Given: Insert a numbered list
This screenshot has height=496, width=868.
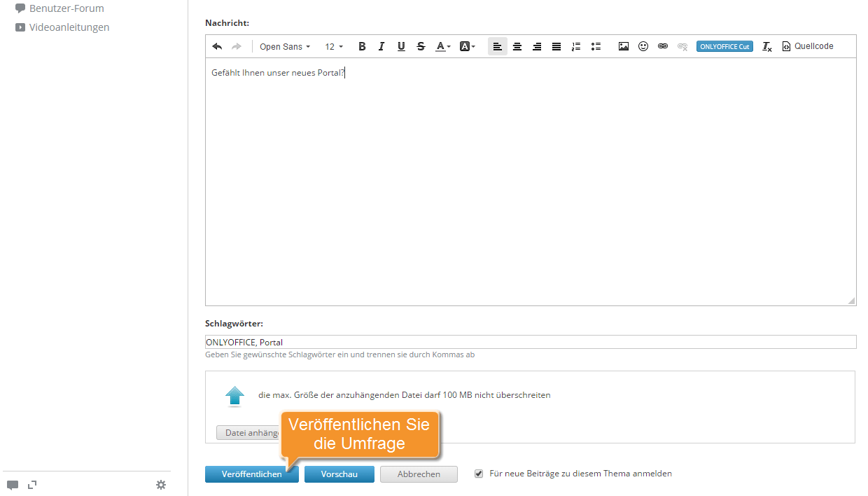Looking at the screenshot, I should click(x=576, y=47).
